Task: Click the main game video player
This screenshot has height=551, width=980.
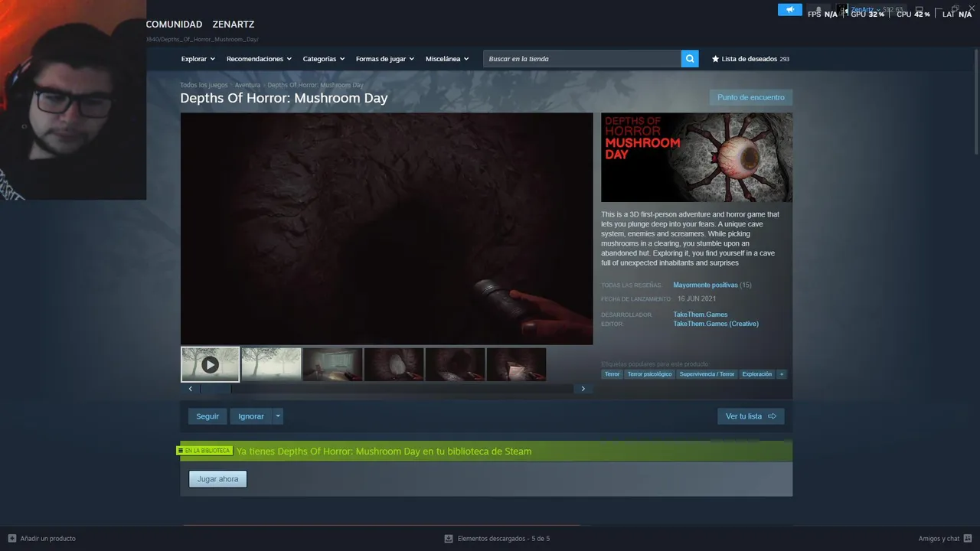Action: click(x=387, y=229)
